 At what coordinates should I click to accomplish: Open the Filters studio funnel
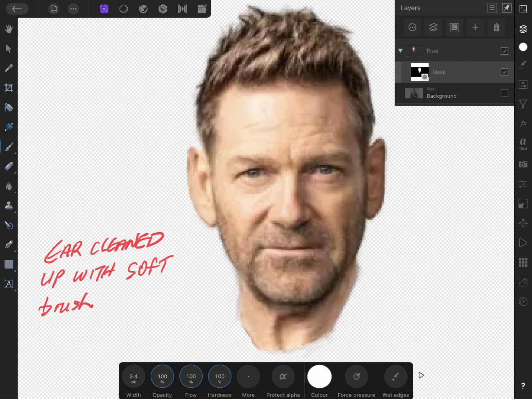(x=523, y=104)
